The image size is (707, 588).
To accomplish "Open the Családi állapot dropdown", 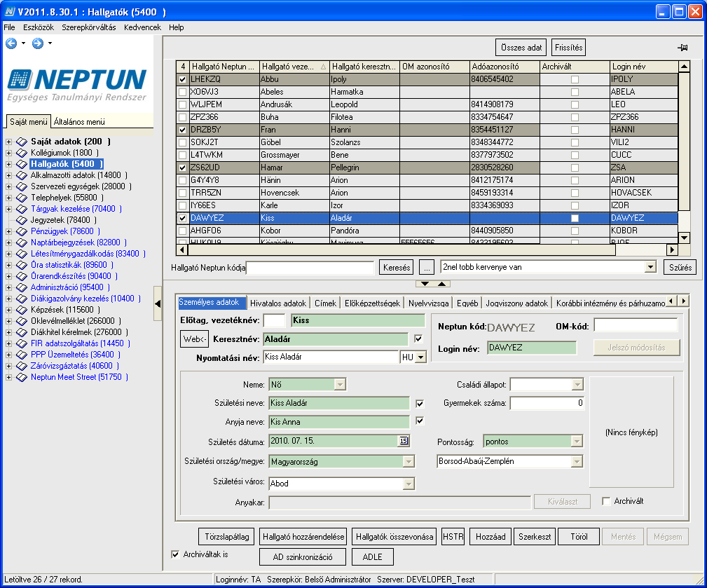I will (577, 385).
